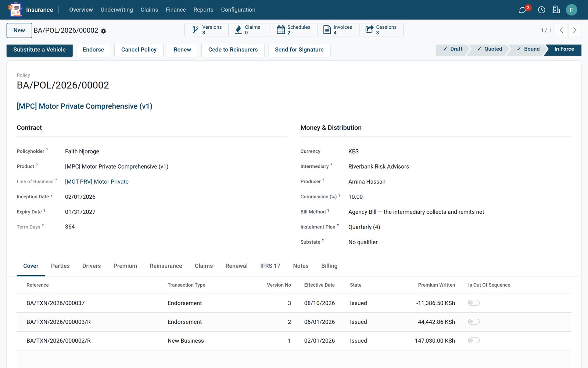The image size is (588, 368).
Task: Open the activities clock icon
Action: [541, 10]
